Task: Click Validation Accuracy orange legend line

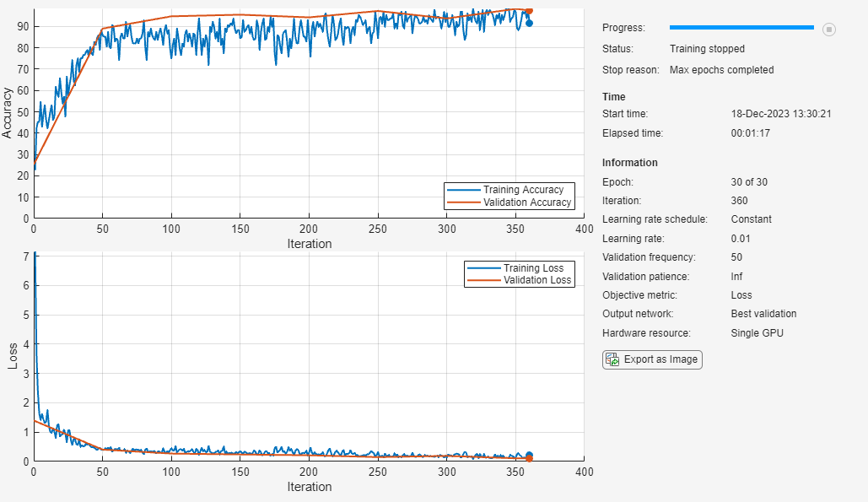Action: pyautogui.click(x=463, y=202)
